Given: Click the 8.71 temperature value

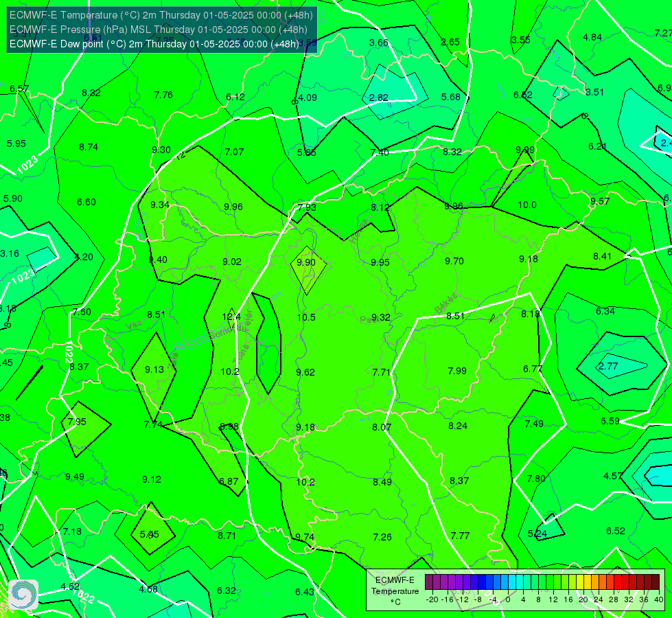Looking at the screenshot, I should click(x=227, y=536).
